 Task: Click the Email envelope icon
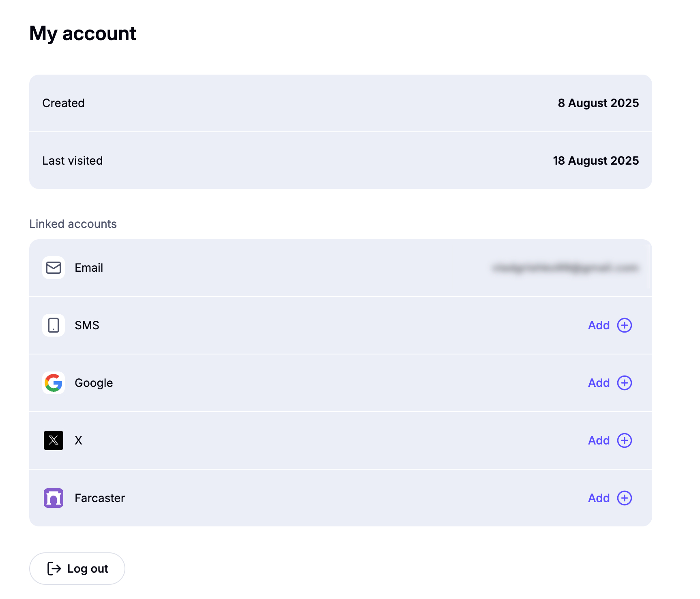point(54,268)
